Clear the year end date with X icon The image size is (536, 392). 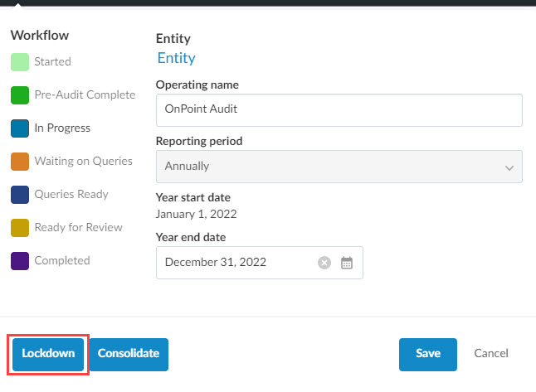click(324, 263)
